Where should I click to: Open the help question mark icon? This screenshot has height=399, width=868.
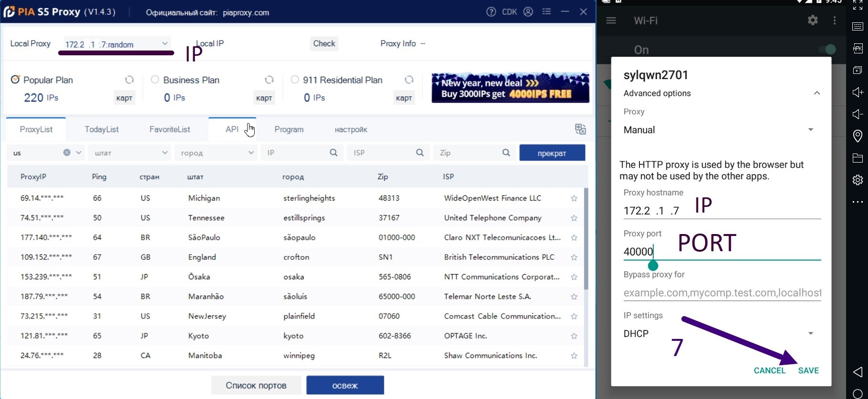point(491,12)
